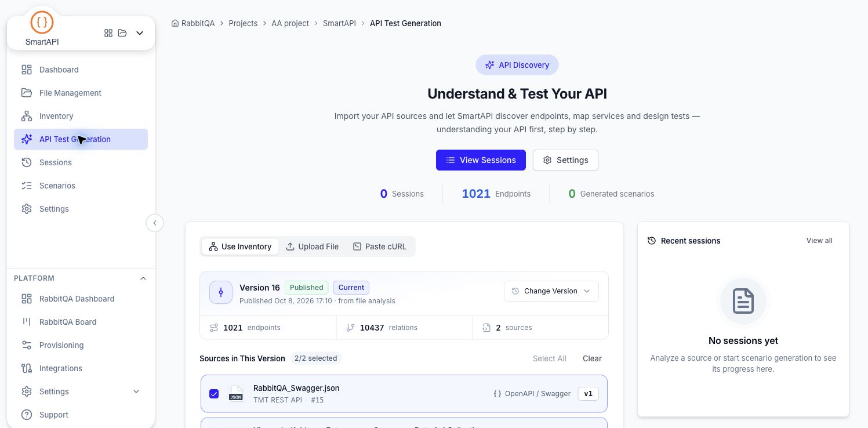Click the Sessions history icon in the sidebar

pos(27,162)
